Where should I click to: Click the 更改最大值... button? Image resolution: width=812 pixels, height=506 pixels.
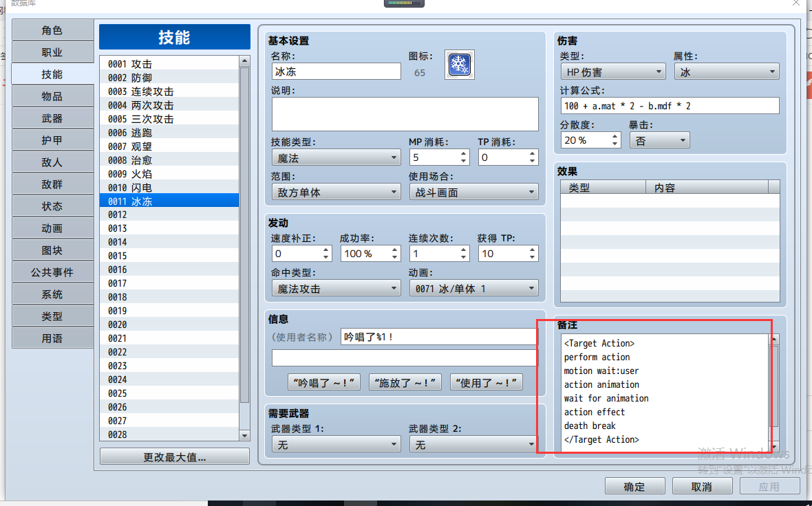175,457
